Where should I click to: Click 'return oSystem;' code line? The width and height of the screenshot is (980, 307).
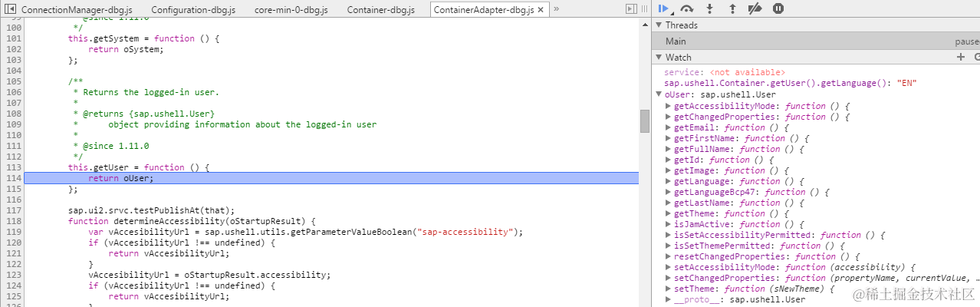tap(126, 49)
